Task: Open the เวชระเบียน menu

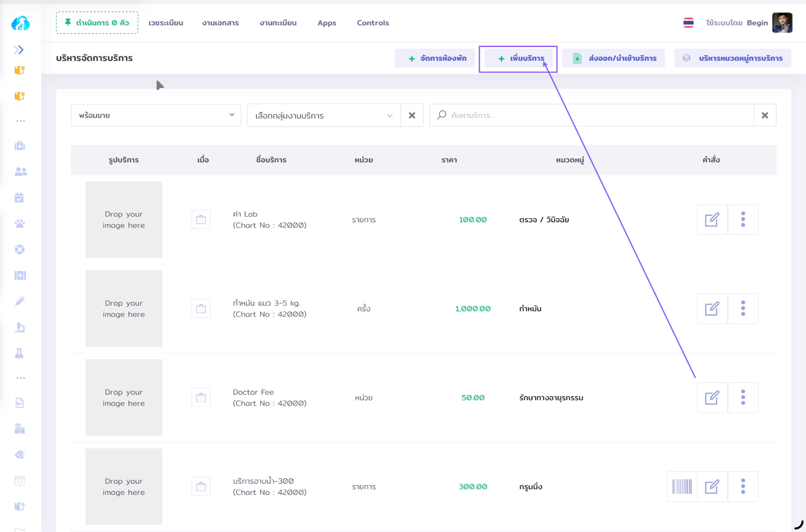Action: pos(165,23)
